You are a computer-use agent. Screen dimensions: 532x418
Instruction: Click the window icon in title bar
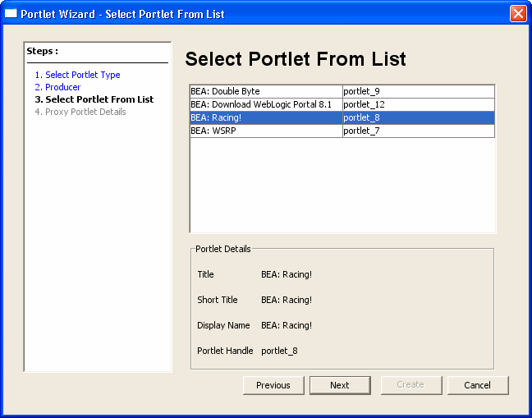[x=11, y=14]
